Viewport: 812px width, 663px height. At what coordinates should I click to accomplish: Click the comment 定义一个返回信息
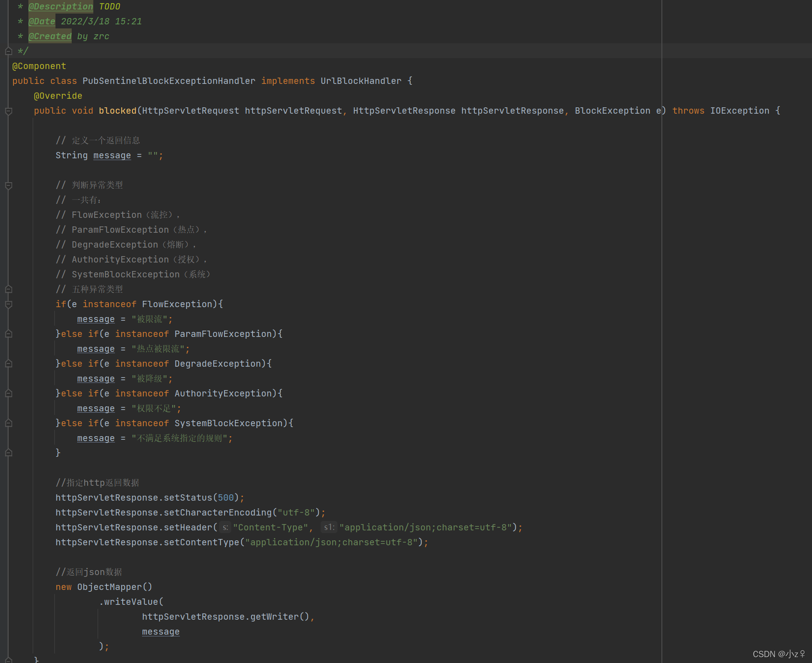98,141
